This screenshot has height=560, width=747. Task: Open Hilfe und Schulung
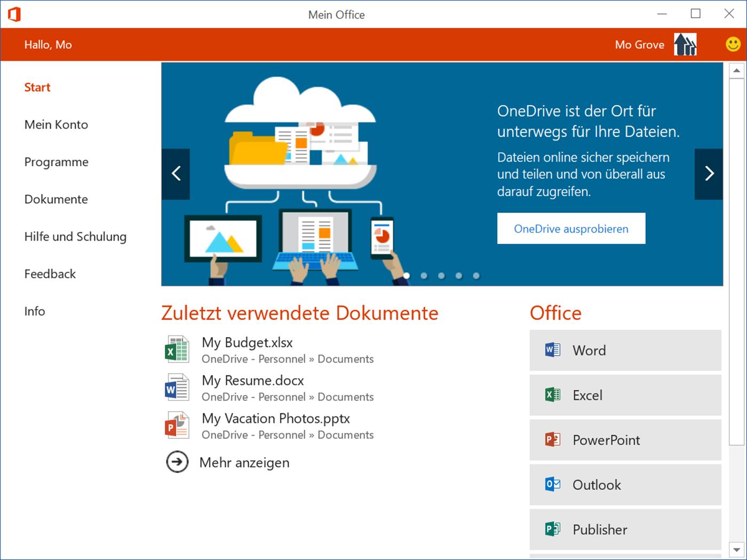click(x=75, y=237)
